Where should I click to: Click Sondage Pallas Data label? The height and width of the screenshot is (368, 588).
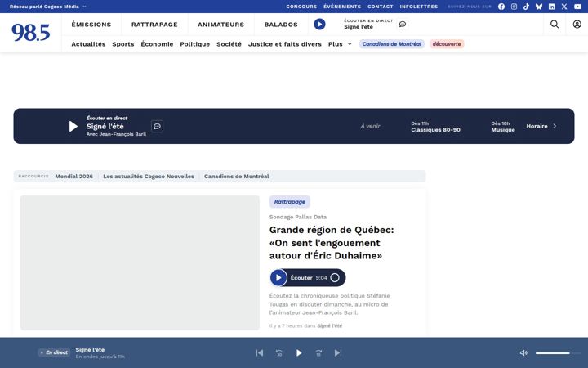pos(298,217)
